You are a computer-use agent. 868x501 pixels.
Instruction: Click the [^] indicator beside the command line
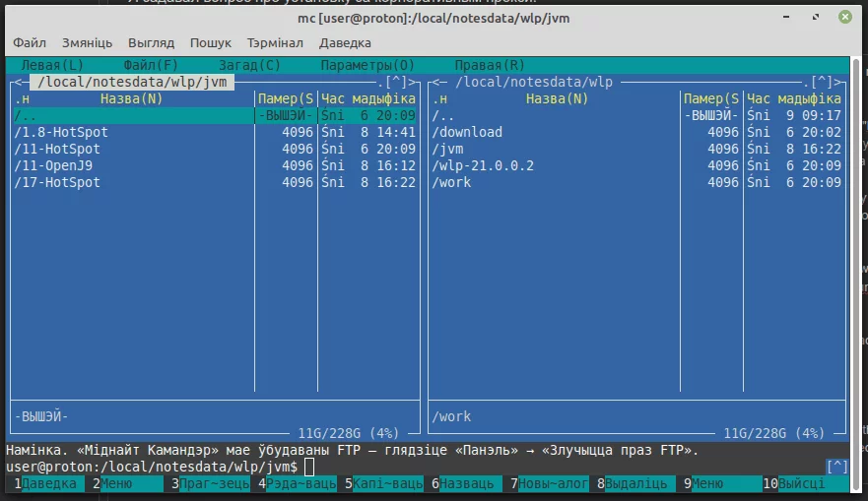point(836,466)
